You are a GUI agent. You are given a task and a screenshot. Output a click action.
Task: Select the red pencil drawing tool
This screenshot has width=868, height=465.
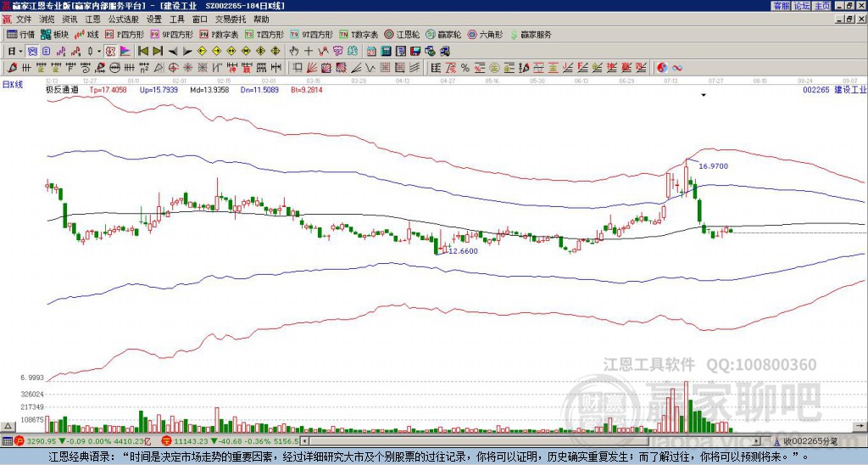(x=10, y=68)
